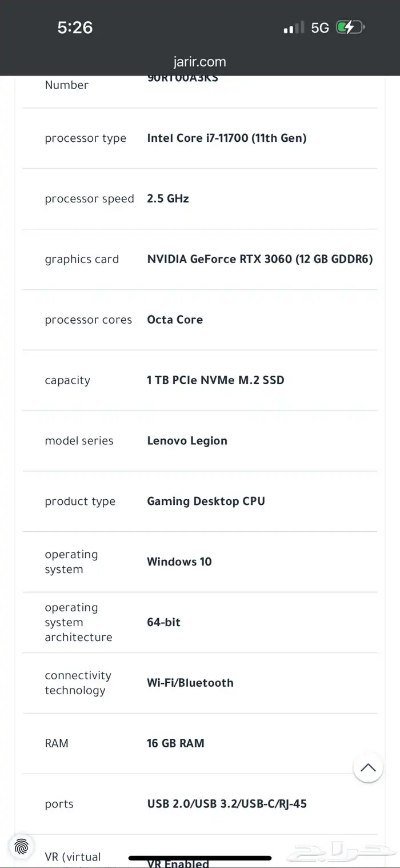Tap the Wi-Fi/Bluetooth connectivity value
Screen dimensions: 400x868
tap(190, 683)
